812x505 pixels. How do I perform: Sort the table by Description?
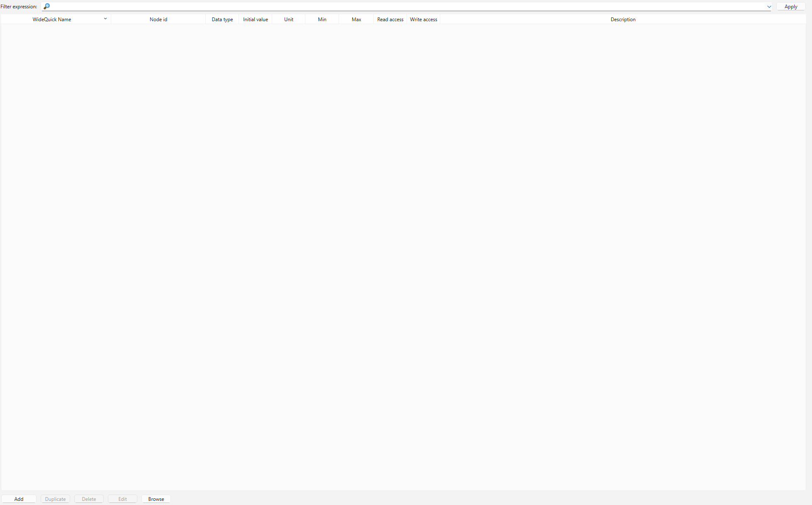(x=623, y=19)
